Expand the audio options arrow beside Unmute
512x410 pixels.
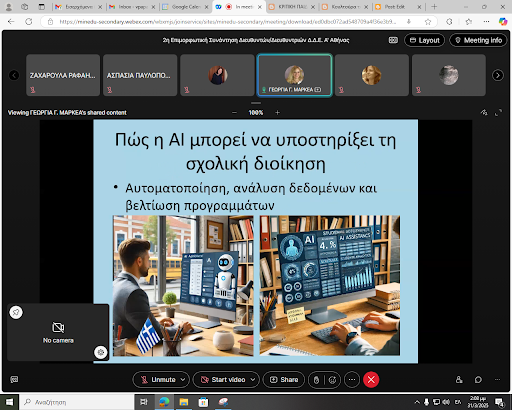pos(183,380)
